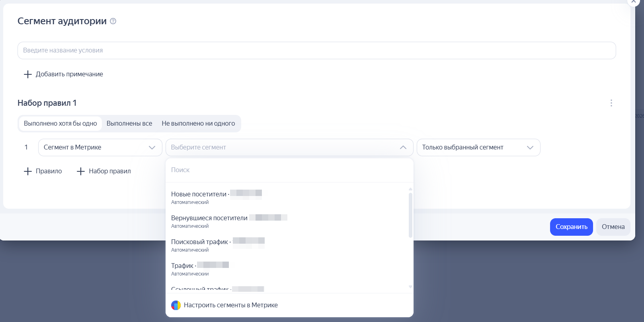Open the Сегмент в Метрике dropdown
644x322 pixels.
click(100, 147)
